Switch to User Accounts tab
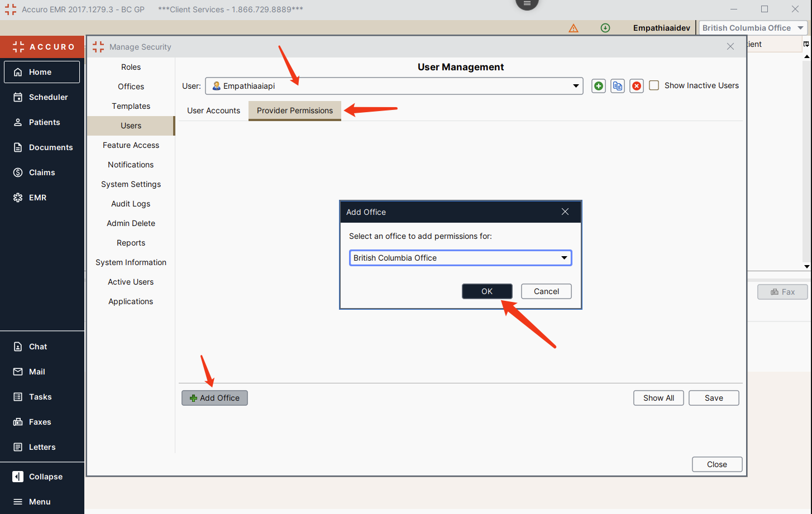This screenshot has width=812, height=514. coord(213,111)
